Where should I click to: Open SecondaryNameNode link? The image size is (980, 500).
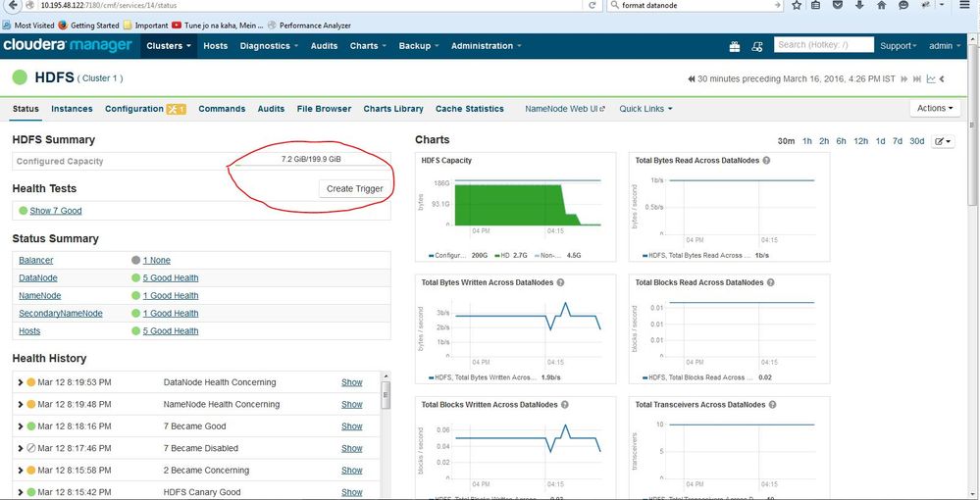(61, 314)
